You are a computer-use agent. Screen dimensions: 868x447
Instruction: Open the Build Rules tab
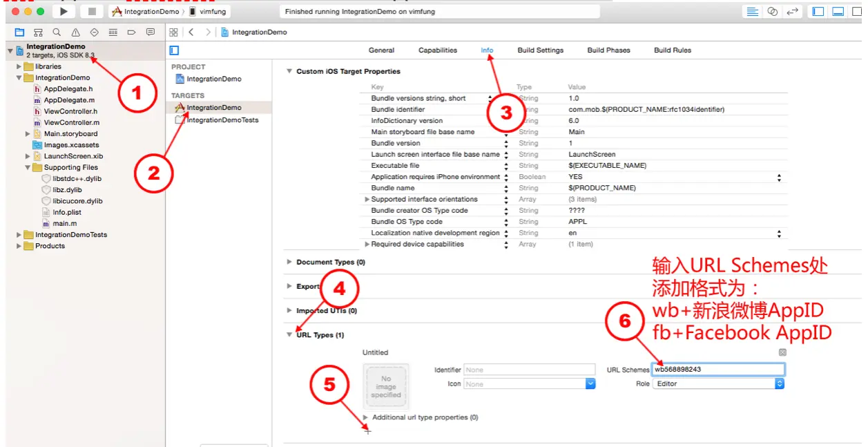pyautogui.click(x=673, y=50)
